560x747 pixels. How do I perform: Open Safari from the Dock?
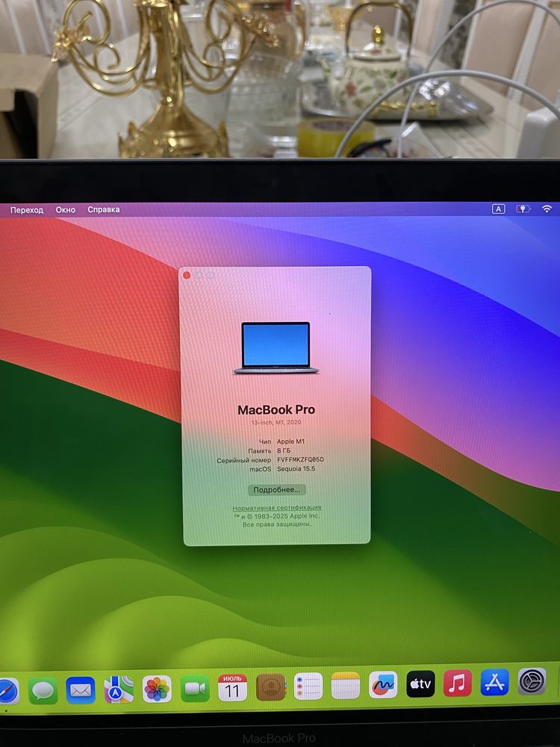coord(8,691)
